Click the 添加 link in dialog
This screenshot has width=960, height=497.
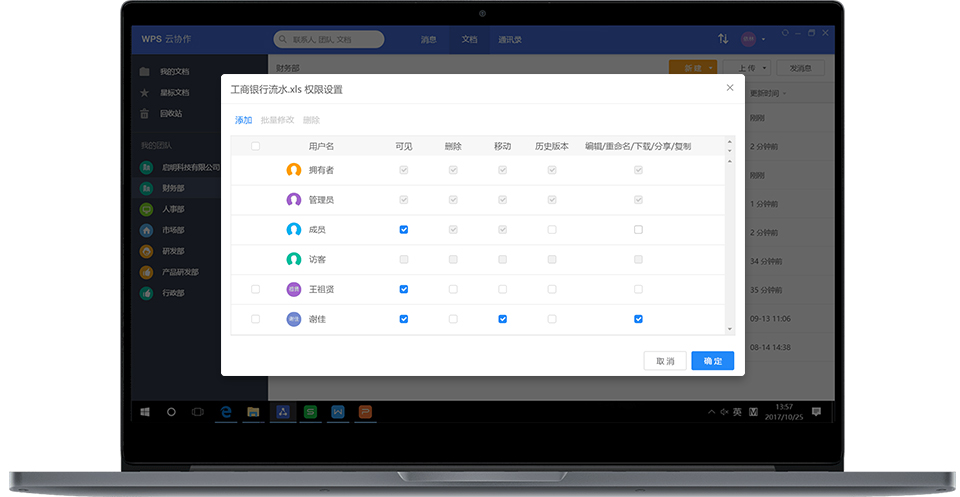tap(243, 120)
